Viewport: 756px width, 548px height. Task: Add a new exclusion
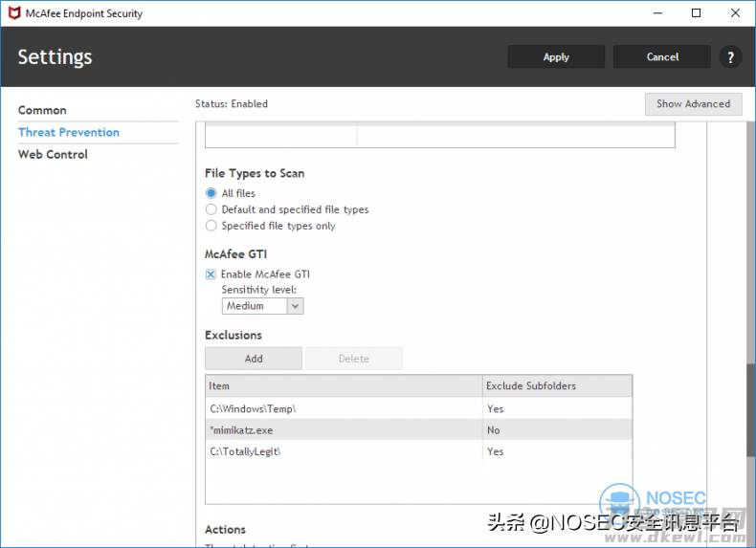tap(254, 359)
